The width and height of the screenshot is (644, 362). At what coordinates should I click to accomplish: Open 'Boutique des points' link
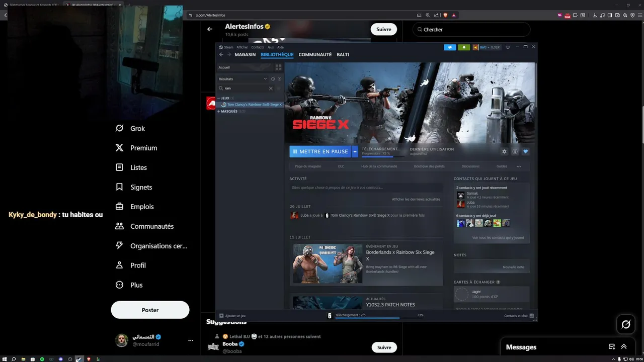pyautogui.click(x=429, y=166)
